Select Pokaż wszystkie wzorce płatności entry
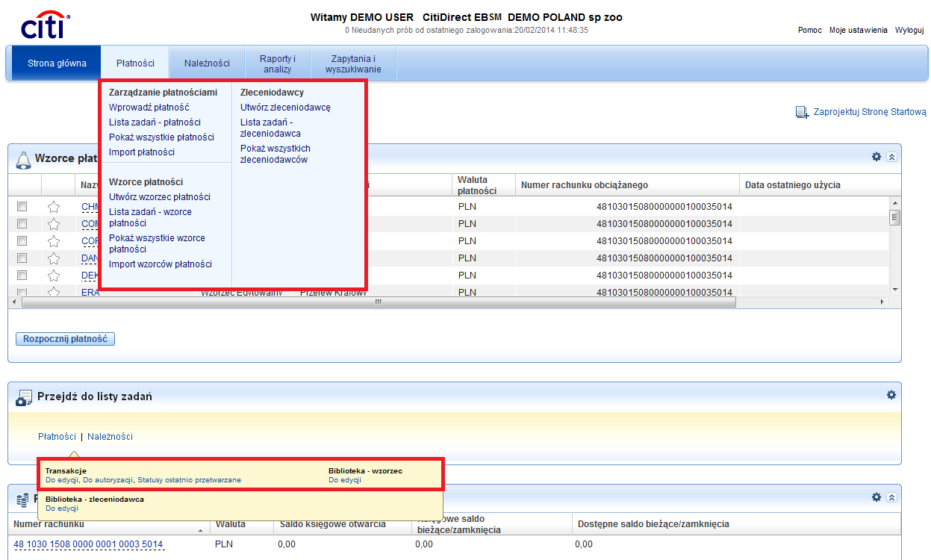 tap(157, 243)
